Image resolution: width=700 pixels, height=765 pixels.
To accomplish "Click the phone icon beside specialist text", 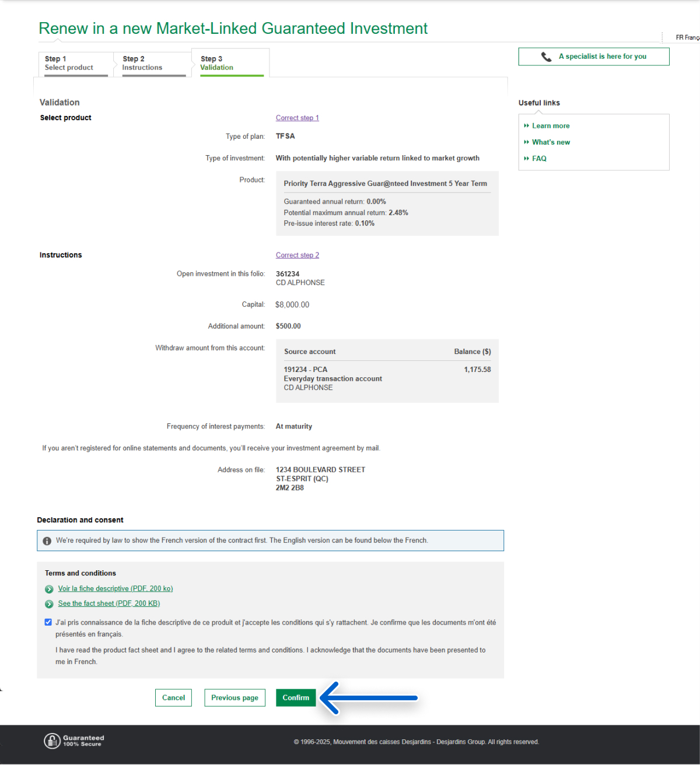I will pos(546,57).
